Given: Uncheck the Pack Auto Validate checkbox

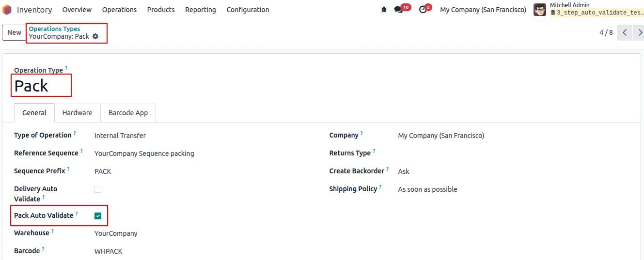Looking at the screenshot, I should tap(98, 216).
